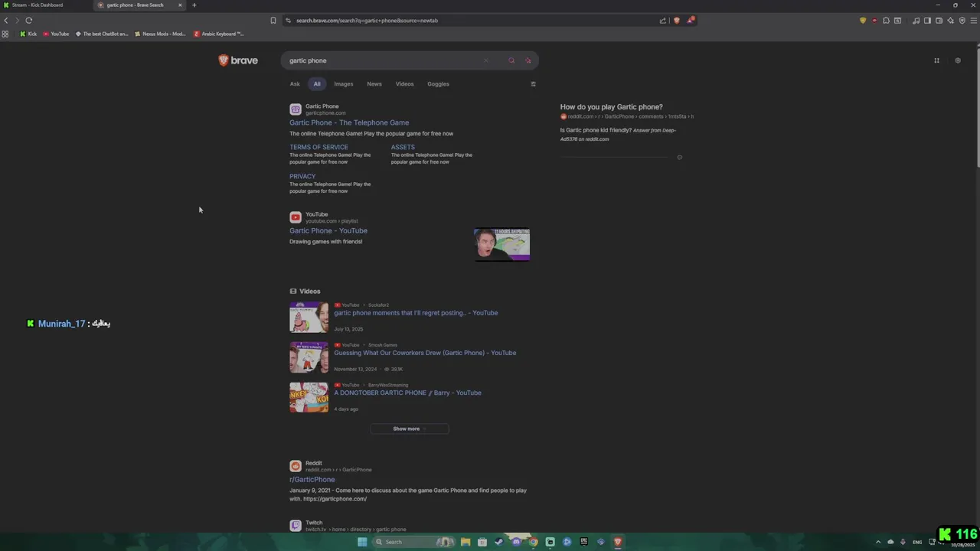Reload the page with the refresh icon
This screenshot has width=980, height=551.
tap(28, 21)
